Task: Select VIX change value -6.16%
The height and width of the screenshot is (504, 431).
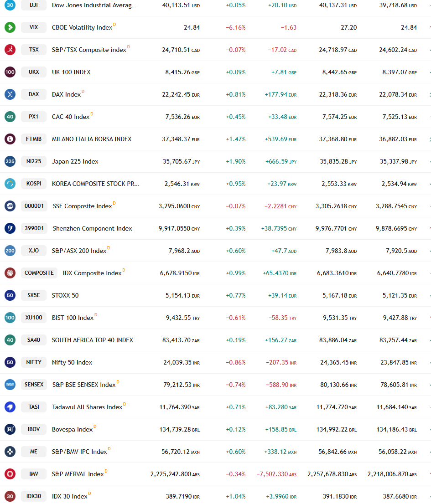Action: [235, 28]
